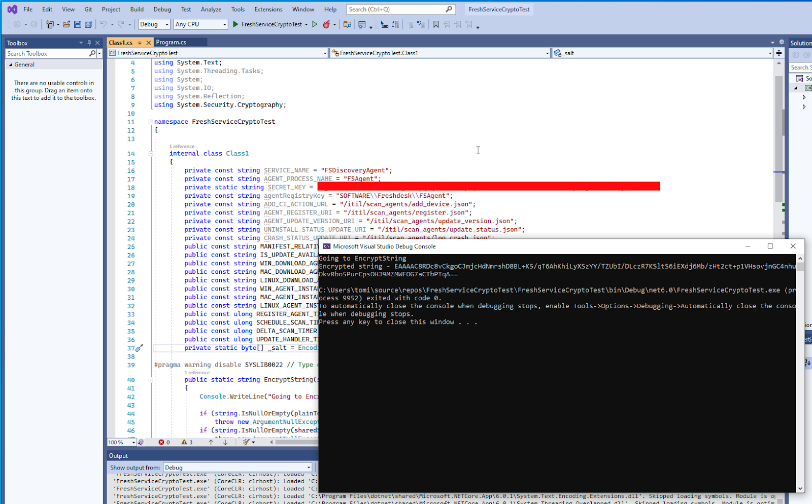The image size is (812, 504).
Task: Click the code cleanup broom icon
Action: [246, 442]
